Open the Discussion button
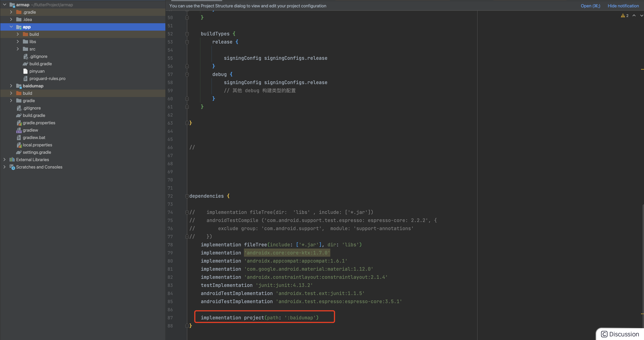This screenshot has width=644, height=340. (620, 334)
